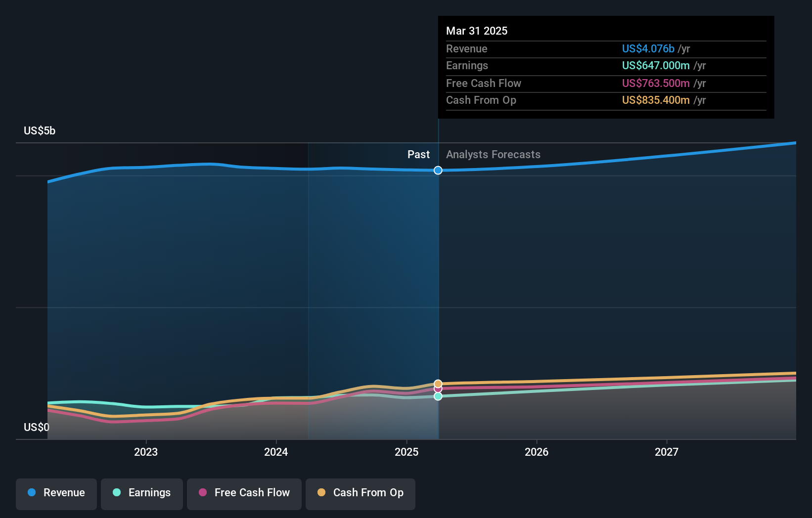812x518 pixels.
Task: Click the 2027 x-axis label
Action: [667, 452]
